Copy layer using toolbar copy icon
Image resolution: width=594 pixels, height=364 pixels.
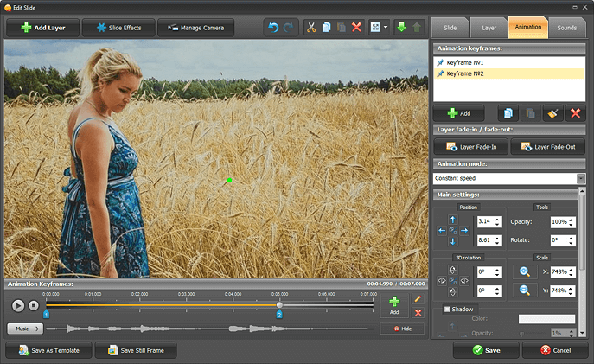click(x=326, y=28)
